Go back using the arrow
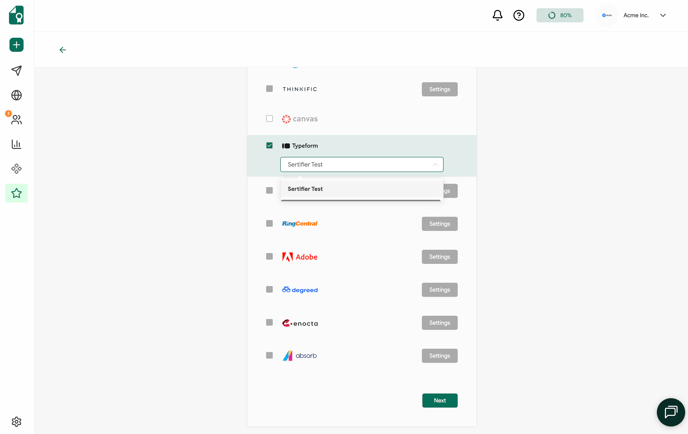The width and height of the screenshot is (688, 434). [x=62, y=50]
